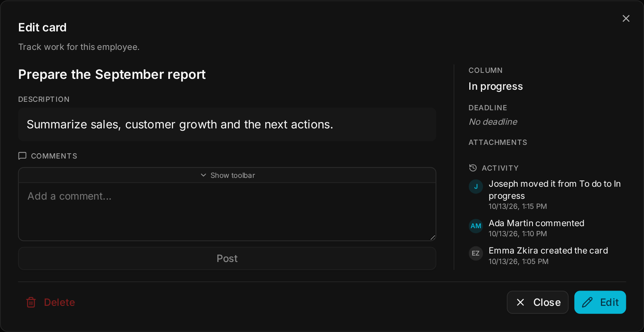Focus the Add a comment text area
The image size is (644, 332).
pos(227,212)
